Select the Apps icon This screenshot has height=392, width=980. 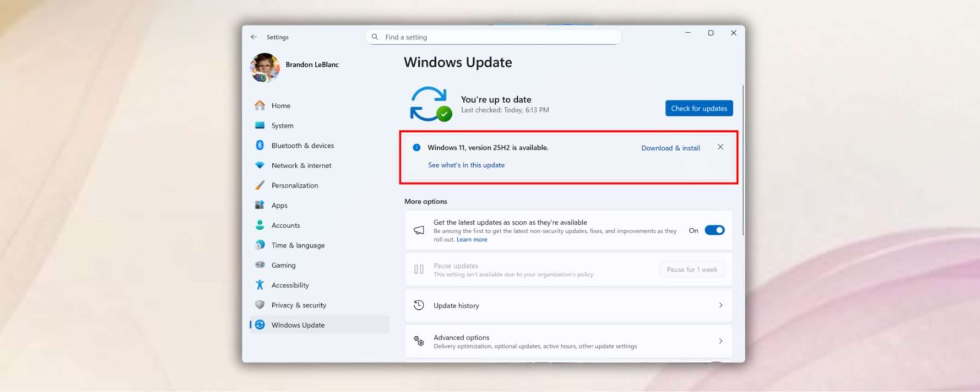pos(260,205)
